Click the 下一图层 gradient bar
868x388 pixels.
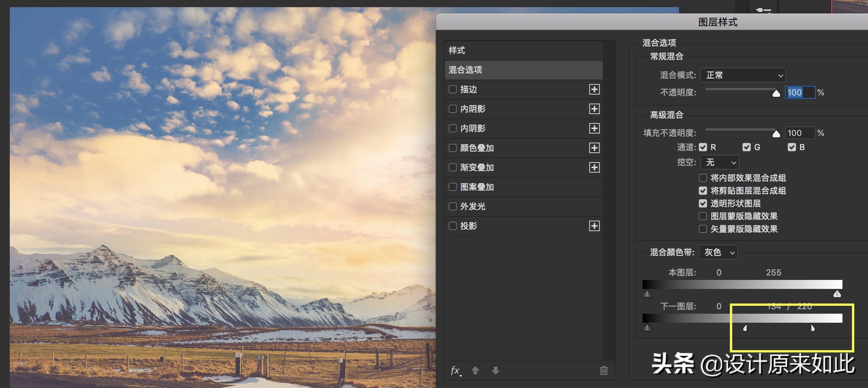[743, 318]
